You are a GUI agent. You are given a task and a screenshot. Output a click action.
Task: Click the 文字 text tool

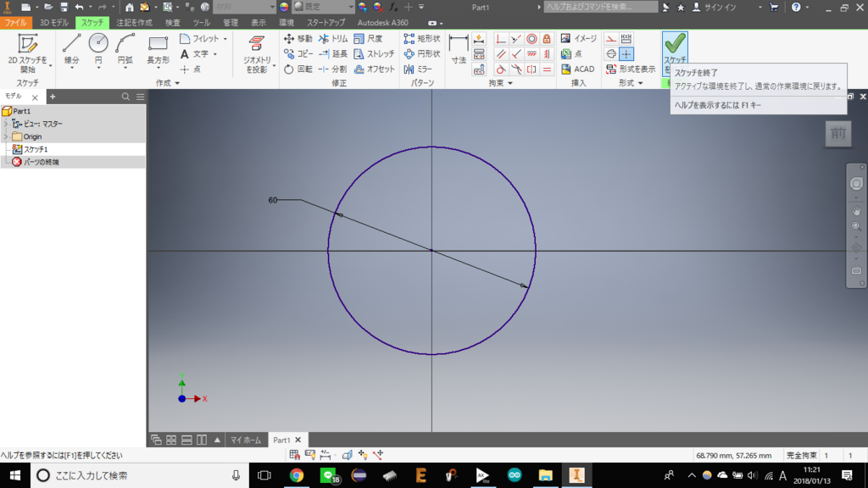pyautogui.click(x=195, y=53)
